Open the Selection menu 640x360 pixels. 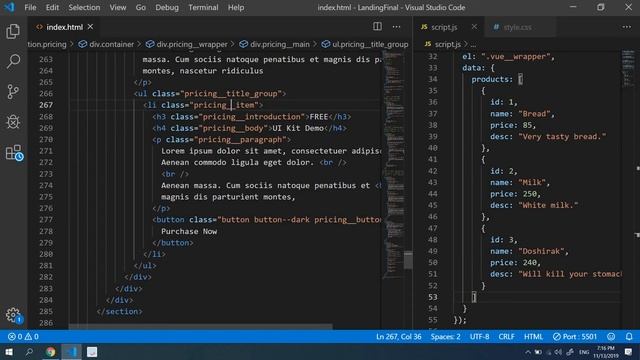[x=84, y=7]
